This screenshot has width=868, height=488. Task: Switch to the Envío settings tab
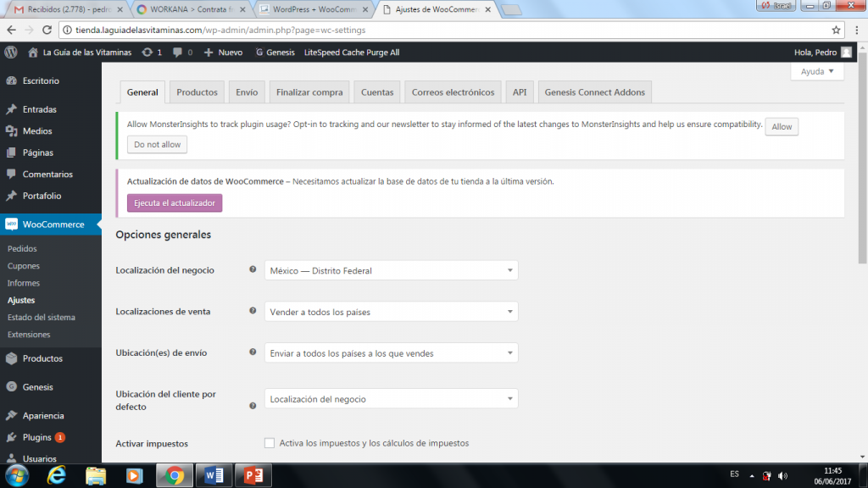click(247, 92)
